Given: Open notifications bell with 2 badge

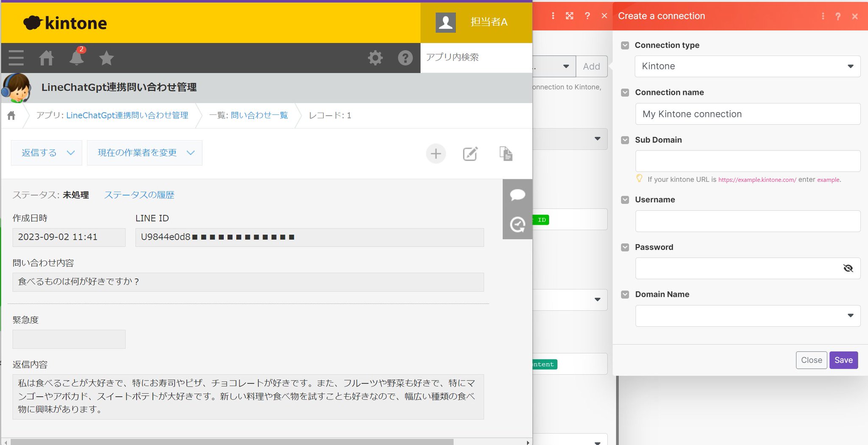Looking at the screenshot, I should pyautogui.click(x=77, y=57).
